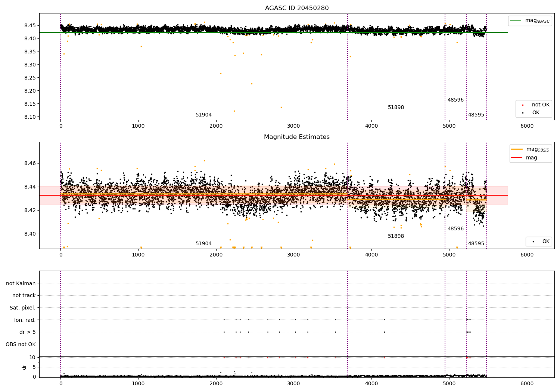This screenshot has height=392, width=560.
Task: Click OBSID label 51904 in Magnitude Estimates plot
Action: 203,244
